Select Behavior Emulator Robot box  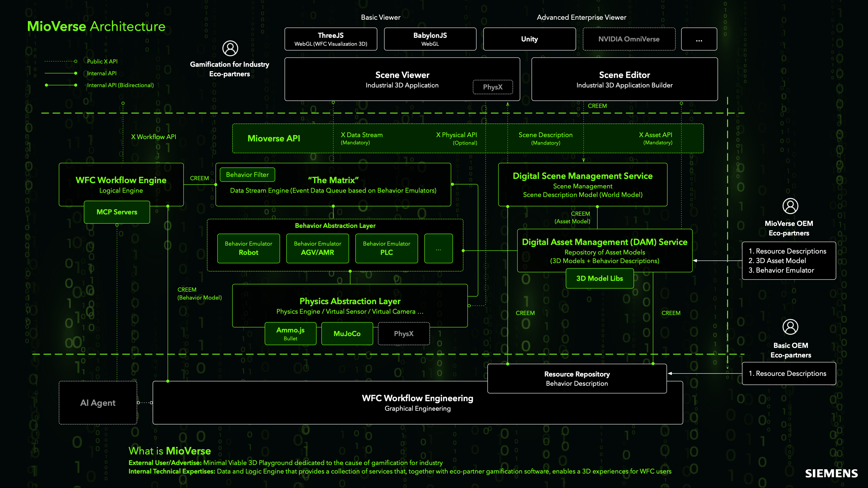[248, 248]
